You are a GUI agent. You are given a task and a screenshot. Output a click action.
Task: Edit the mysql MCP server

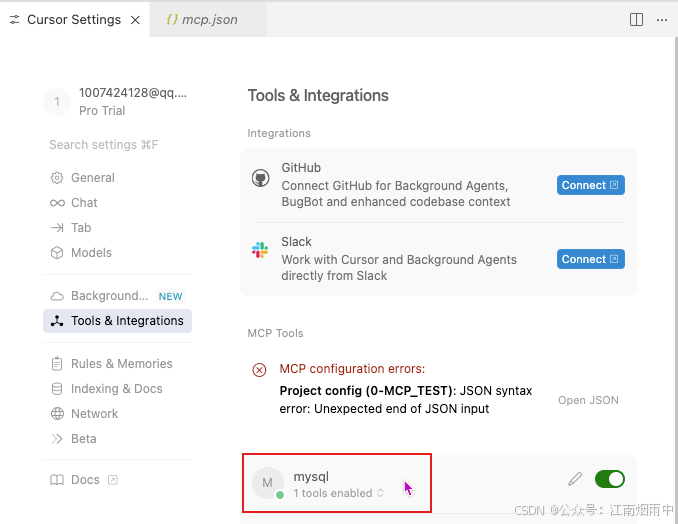coord(575,479)
